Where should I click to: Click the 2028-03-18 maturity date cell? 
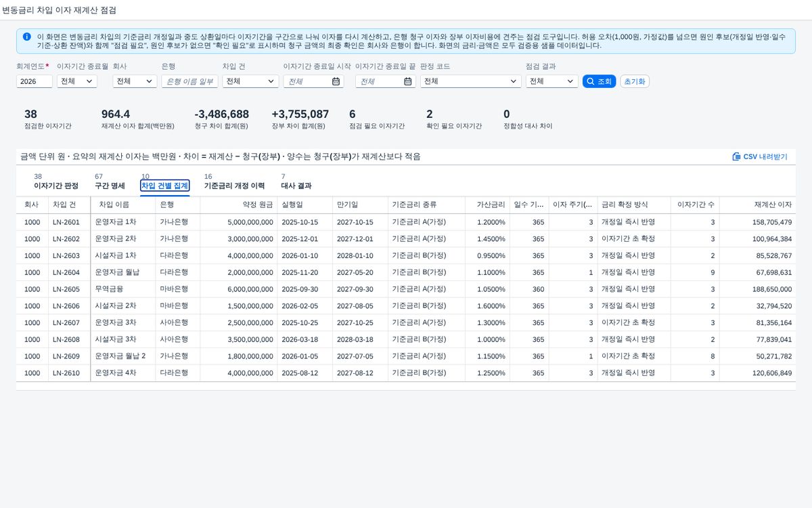(x=360, y=339)
